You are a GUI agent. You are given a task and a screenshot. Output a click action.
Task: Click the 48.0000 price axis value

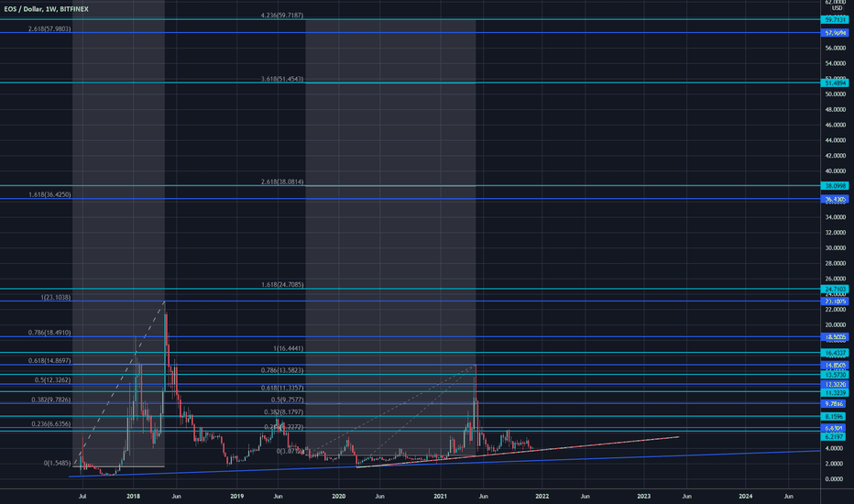(835, 110)
